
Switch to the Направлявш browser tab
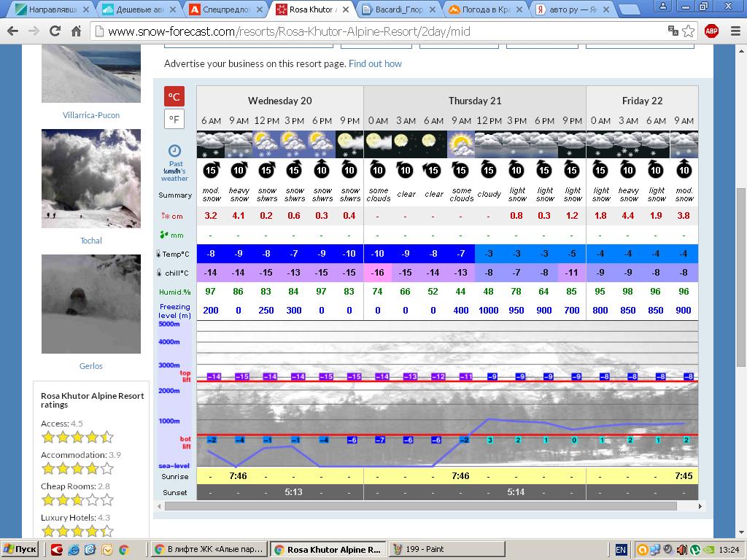53,9
